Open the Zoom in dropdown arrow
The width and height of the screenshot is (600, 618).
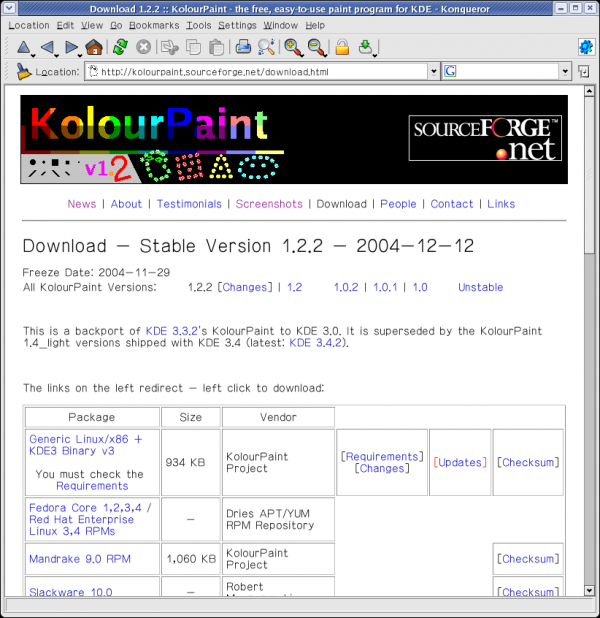coord(302,55)
